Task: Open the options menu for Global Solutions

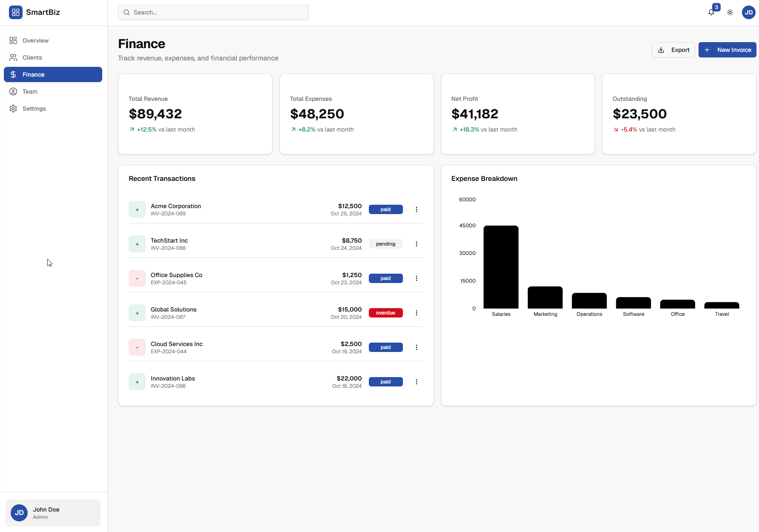Action: 416,313
